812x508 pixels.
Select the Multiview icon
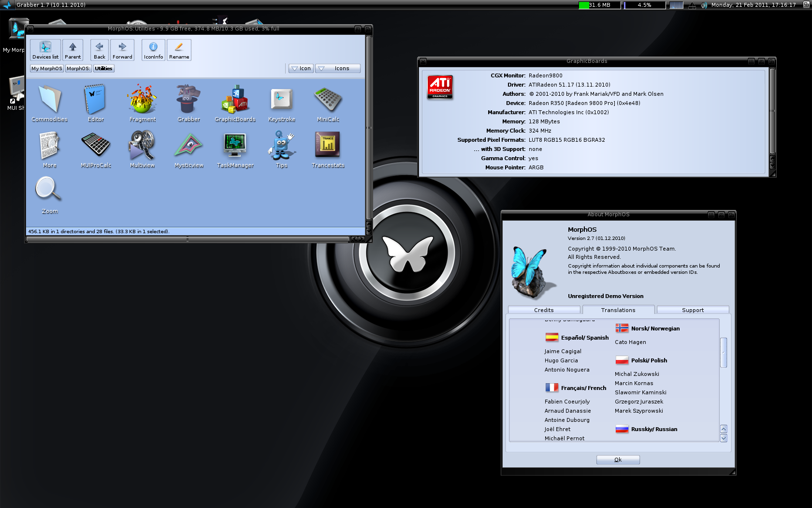(142, 149)
